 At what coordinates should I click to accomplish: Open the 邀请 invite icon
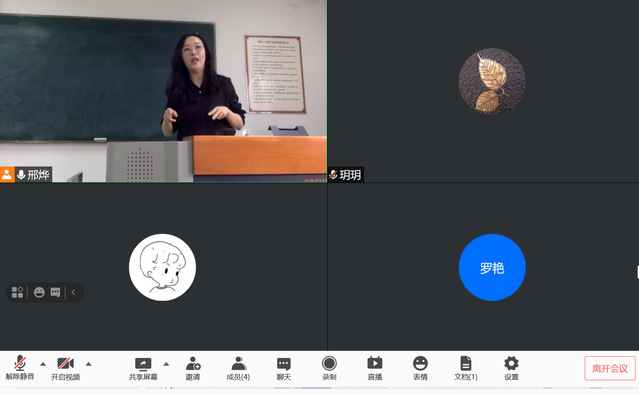[x=193, y=368]
